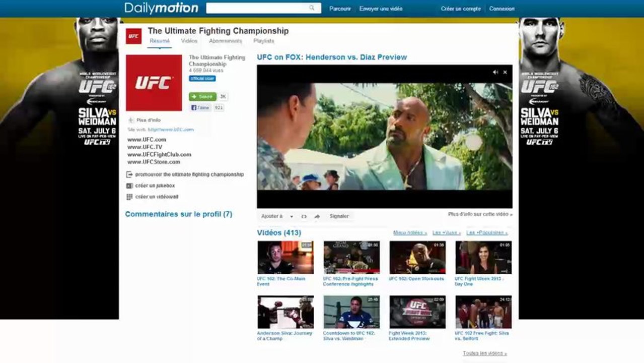Click the Henderson vs. Diaz Preview title
This screenshot has width=644, height=363.
pyautogui.click(x=332, y=57)
